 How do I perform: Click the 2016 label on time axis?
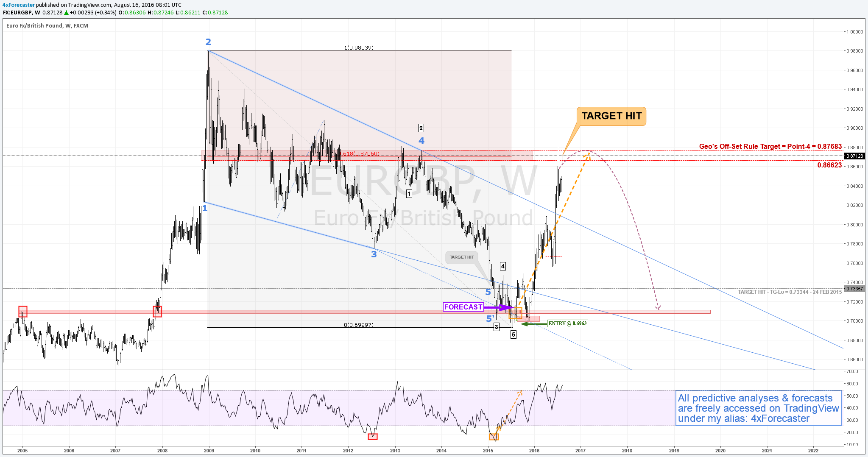click(x=534, y=451)
